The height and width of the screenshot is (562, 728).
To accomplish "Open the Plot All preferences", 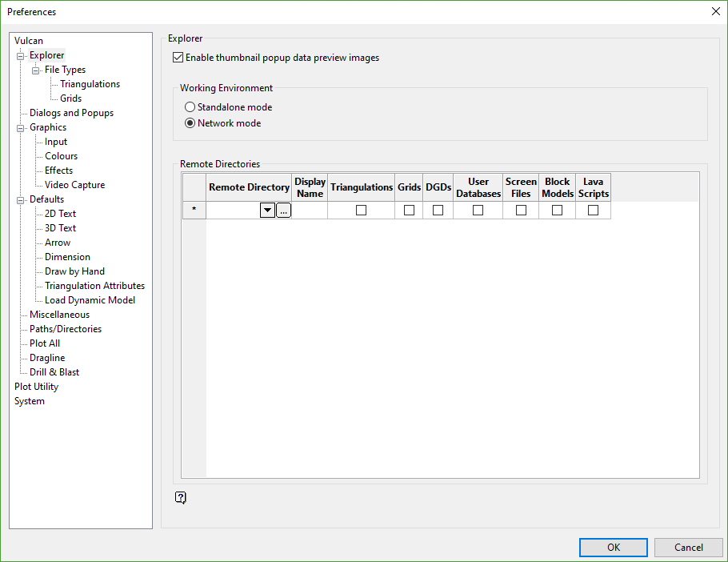I will click(45, 343).
